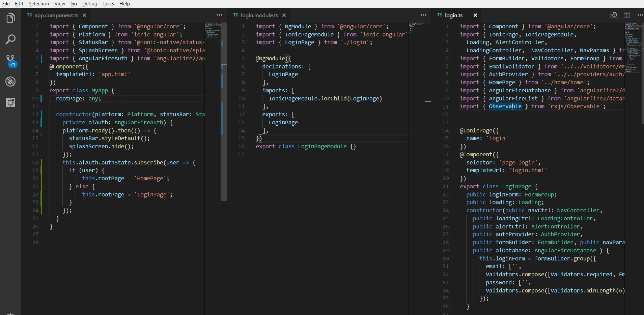The image size is (644, 315).
Task: Open Source Control with 21 pending changes
Action: point(11,61)
